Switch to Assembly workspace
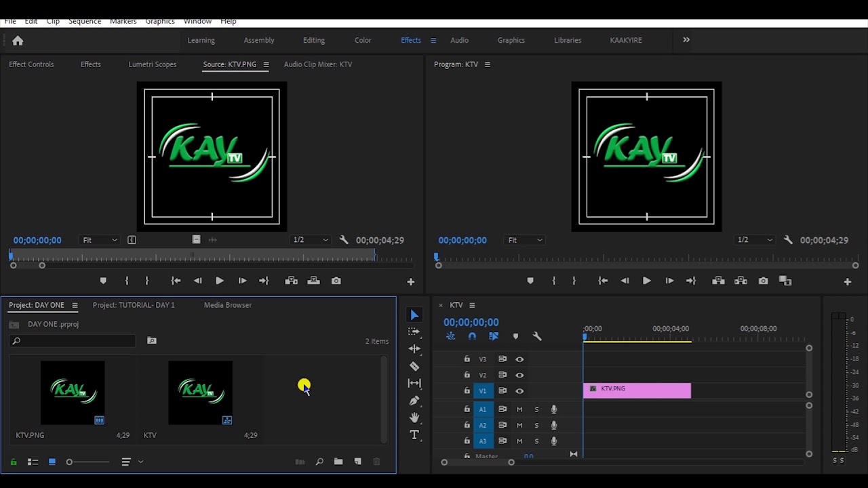The image size is (868, 488). (259, 40)
